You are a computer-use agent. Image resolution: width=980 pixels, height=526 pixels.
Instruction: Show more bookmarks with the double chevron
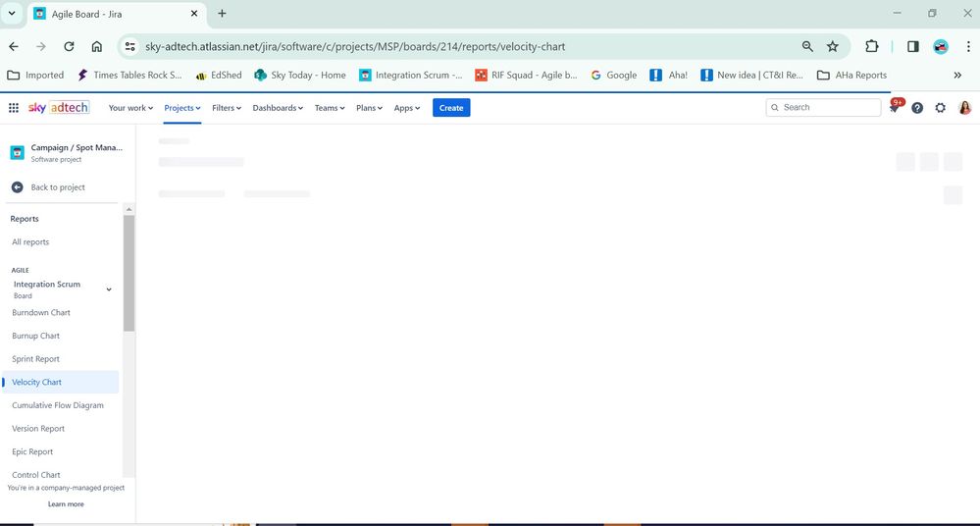tap(957, 75)
